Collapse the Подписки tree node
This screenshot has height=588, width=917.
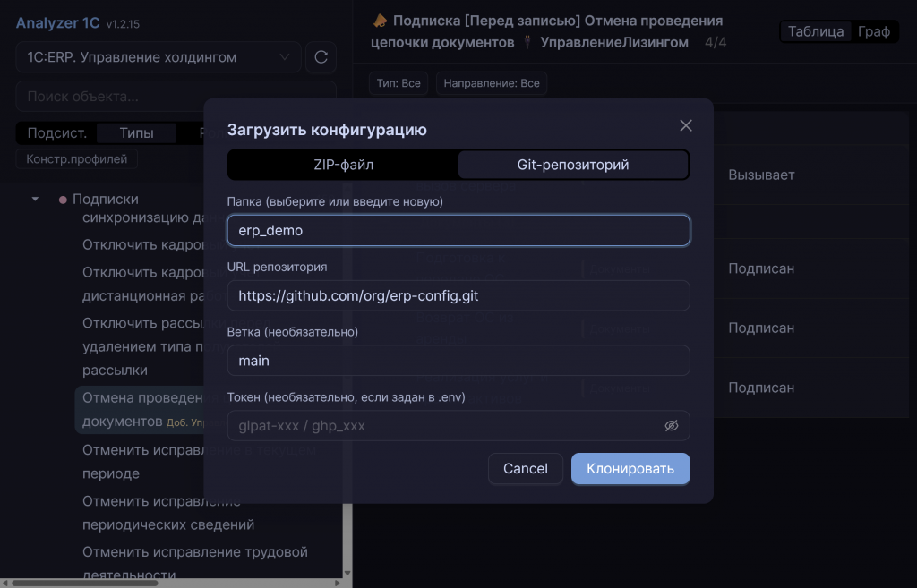tap(35, 199)
